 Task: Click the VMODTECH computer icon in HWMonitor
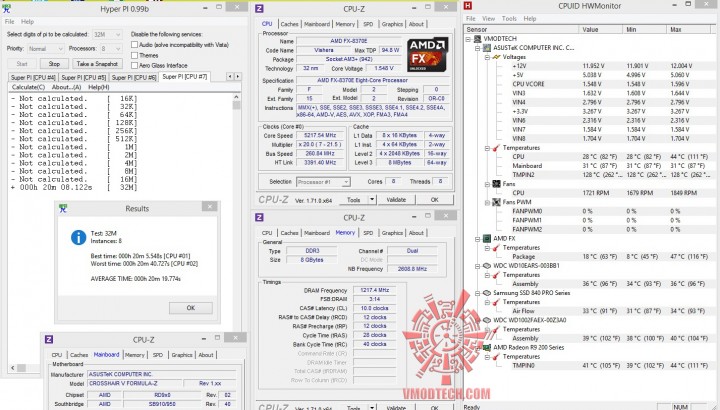pyautogui.click(x=478, y=39)
